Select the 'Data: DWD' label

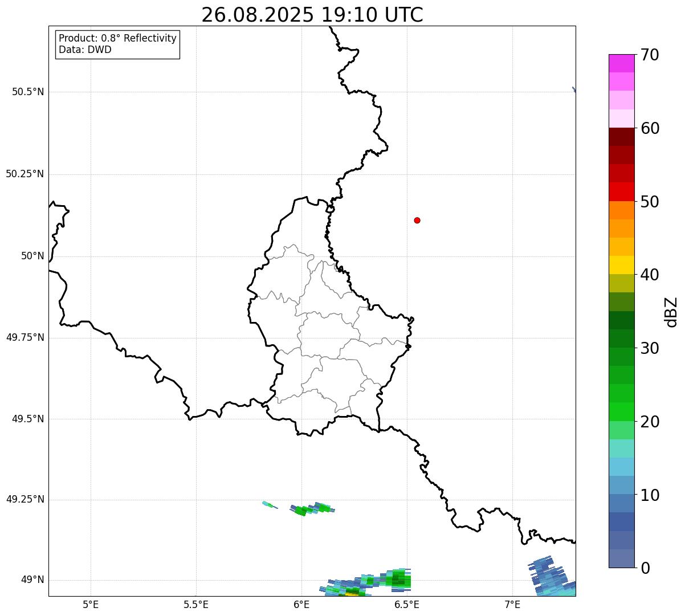85,50
